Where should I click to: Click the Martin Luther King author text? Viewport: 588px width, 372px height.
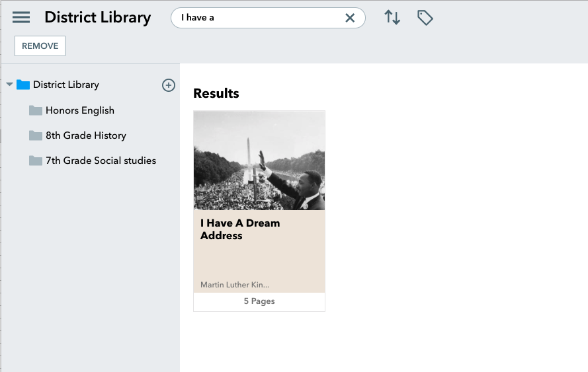coord(235,285)
